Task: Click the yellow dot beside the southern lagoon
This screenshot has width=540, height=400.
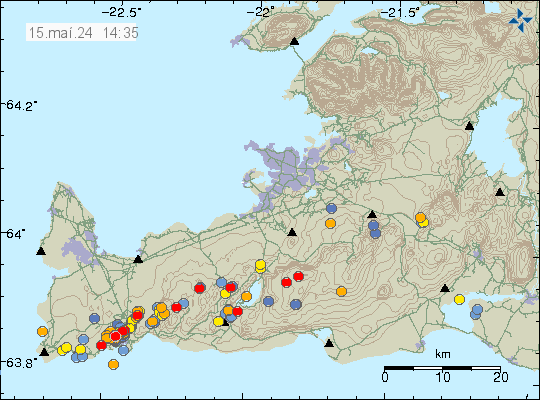Action: pyautogui.click(x=459, y=299)
